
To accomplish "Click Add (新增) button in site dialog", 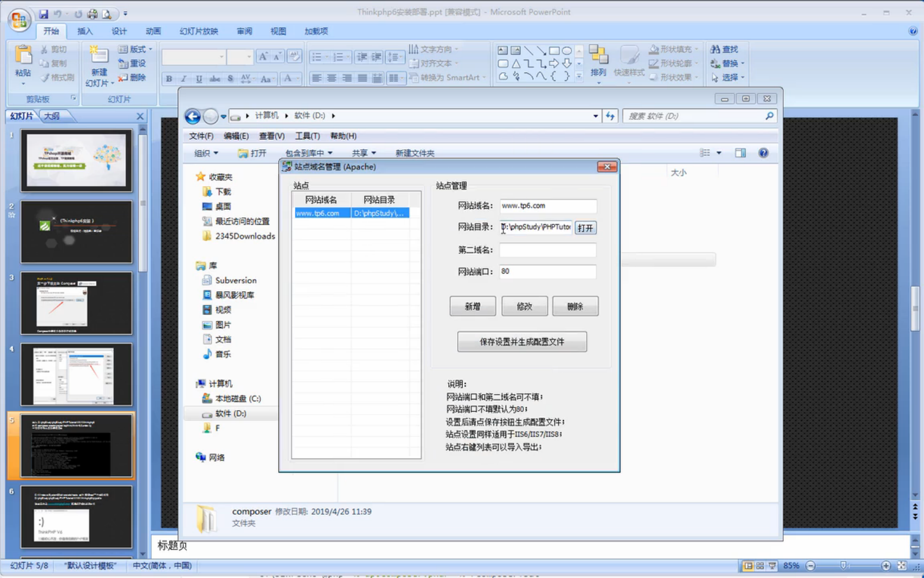I will pyautogui.click(x=472, y=306).
